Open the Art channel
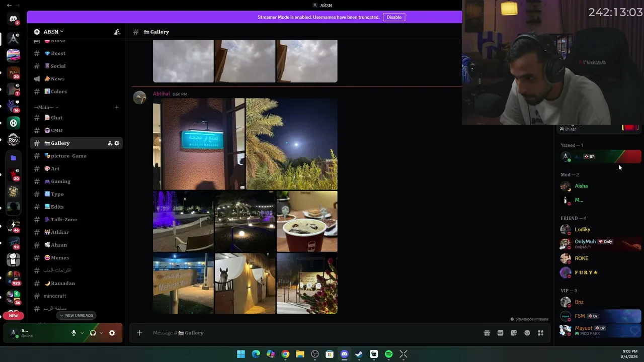Viewport: 644px width, 362px height. click(76, 168)
